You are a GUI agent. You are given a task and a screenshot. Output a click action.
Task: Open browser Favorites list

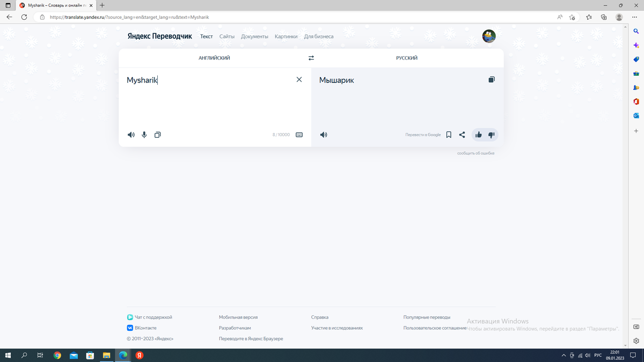point(589,17)
